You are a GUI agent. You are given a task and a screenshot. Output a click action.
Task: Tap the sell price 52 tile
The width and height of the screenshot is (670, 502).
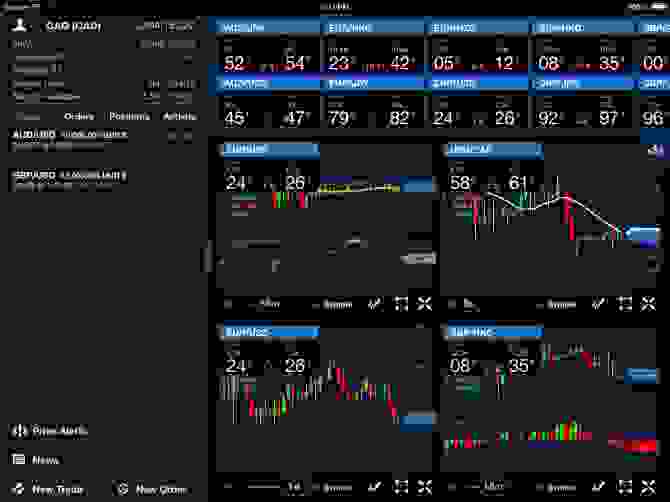pyautogui.click(x=239, y=56)
